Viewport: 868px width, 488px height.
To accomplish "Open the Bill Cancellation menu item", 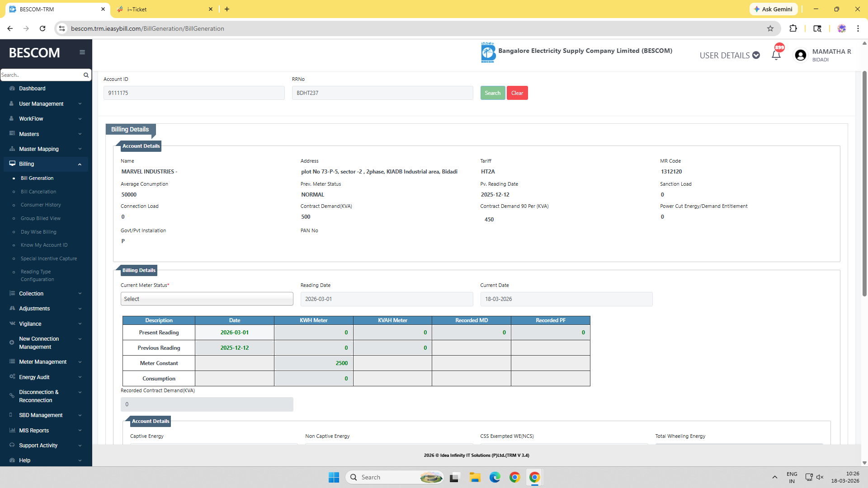I will pyautogui.click(x=38, y=192).
